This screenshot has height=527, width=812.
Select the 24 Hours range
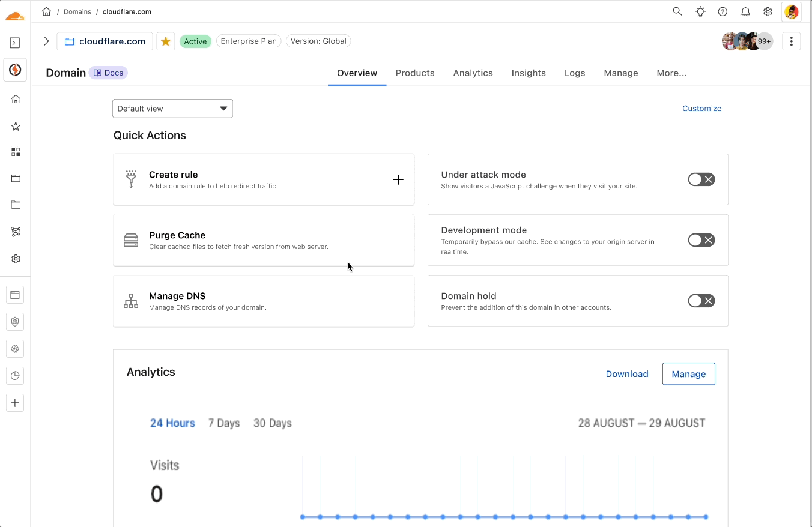click(x=172, y=423)
